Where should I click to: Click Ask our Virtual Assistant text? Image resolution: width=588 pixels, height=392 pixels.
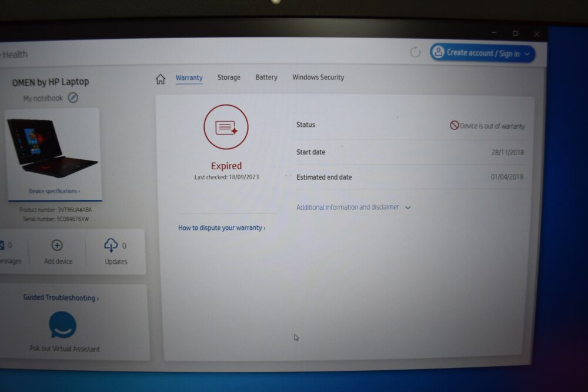(65, 349)
